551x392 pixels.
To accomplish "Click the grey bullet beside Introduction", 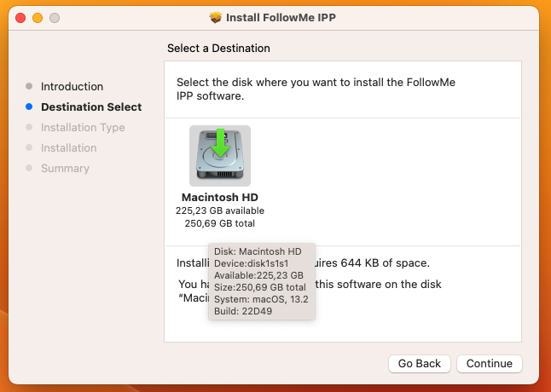I will pos(29,86).
